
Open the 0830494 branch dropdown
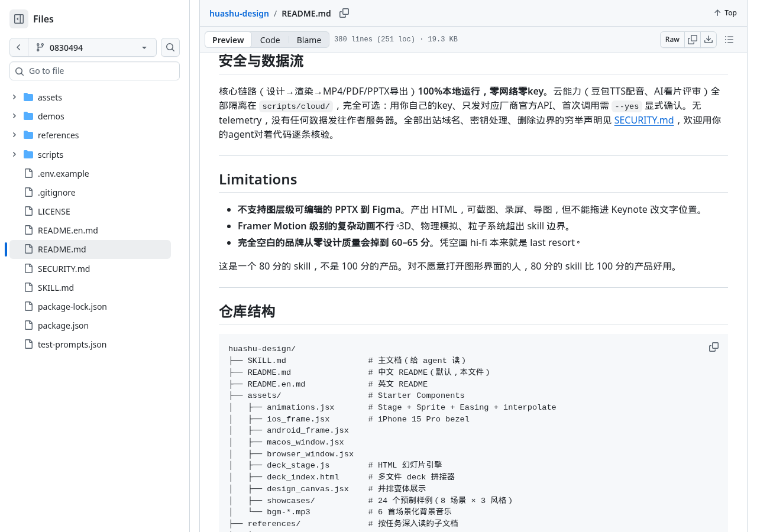point(92,47)
